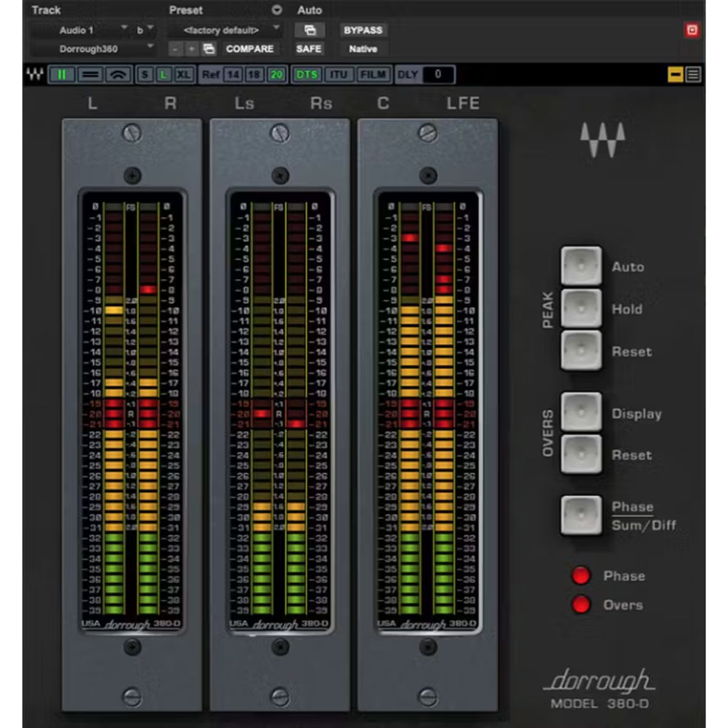
Task: Click the Auto automation icon
Action: 309,30
